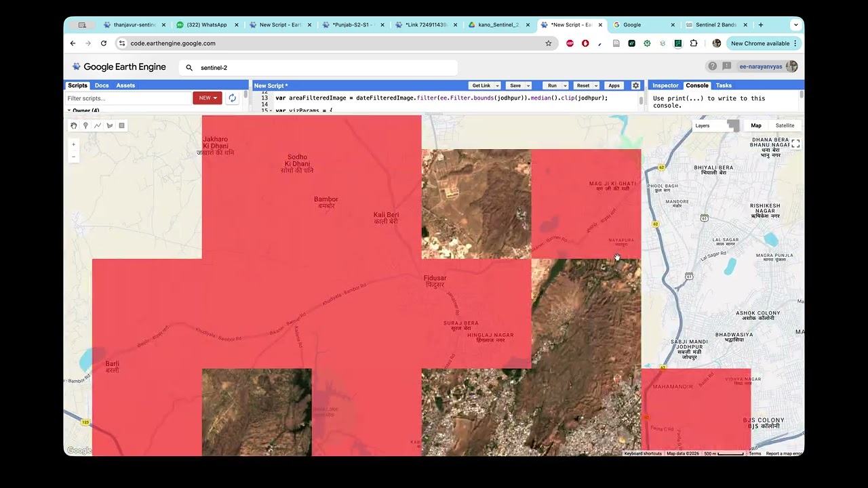Select the add marker drawing tool

tap(85, 125)
